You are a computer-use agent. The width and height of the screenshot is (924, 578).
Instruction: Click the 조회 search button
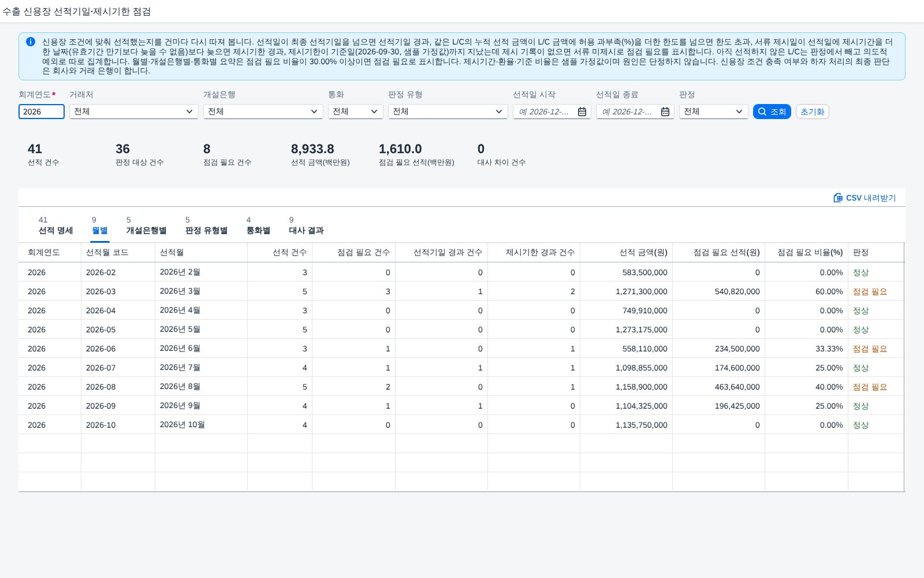coord(772,112)
